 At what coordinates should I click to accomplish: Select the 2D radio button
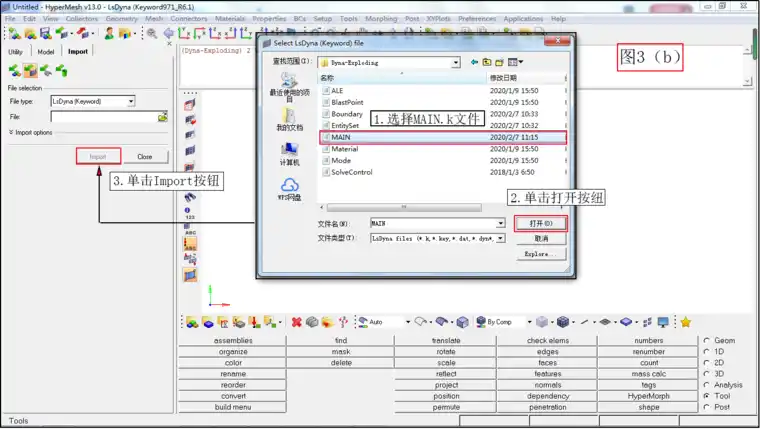point(707,363)
